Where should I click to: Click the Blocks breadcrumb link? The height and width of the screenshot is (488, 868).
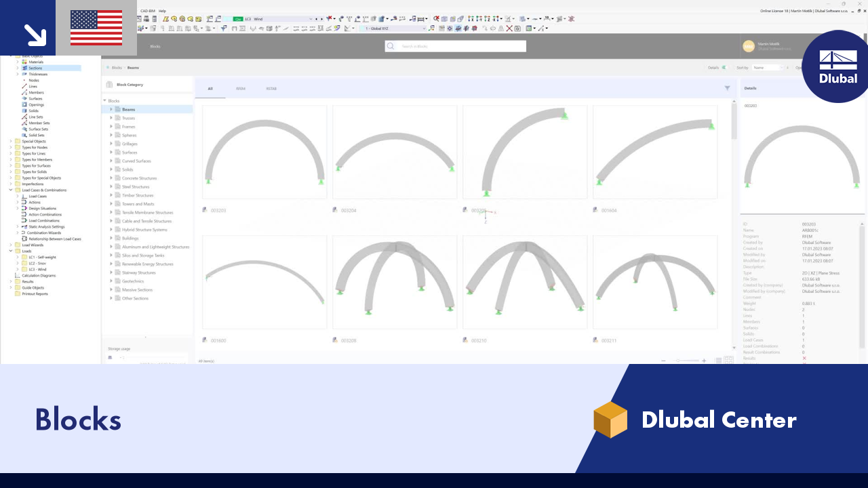coord(115,67)
